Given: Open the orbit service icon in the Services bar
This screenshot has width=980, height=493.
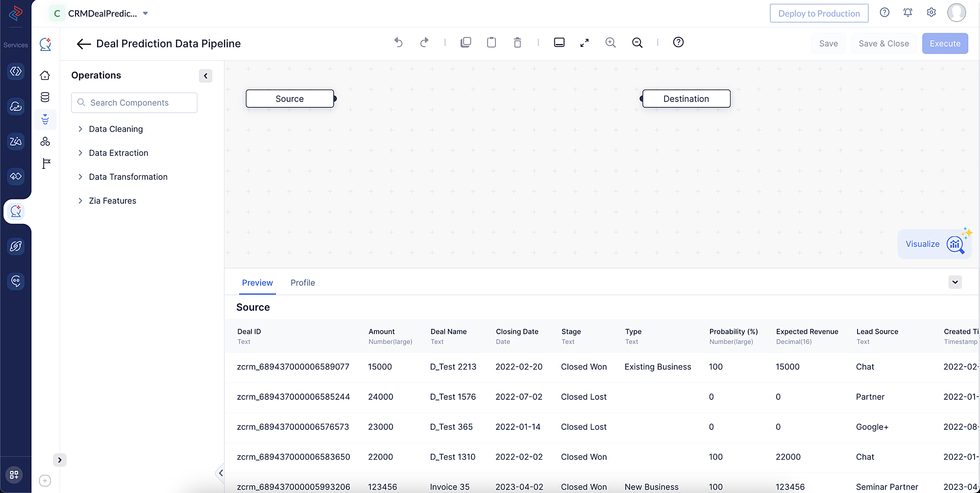Looking at the screenshot, I should pyautogui.click(x=16, y=246).
